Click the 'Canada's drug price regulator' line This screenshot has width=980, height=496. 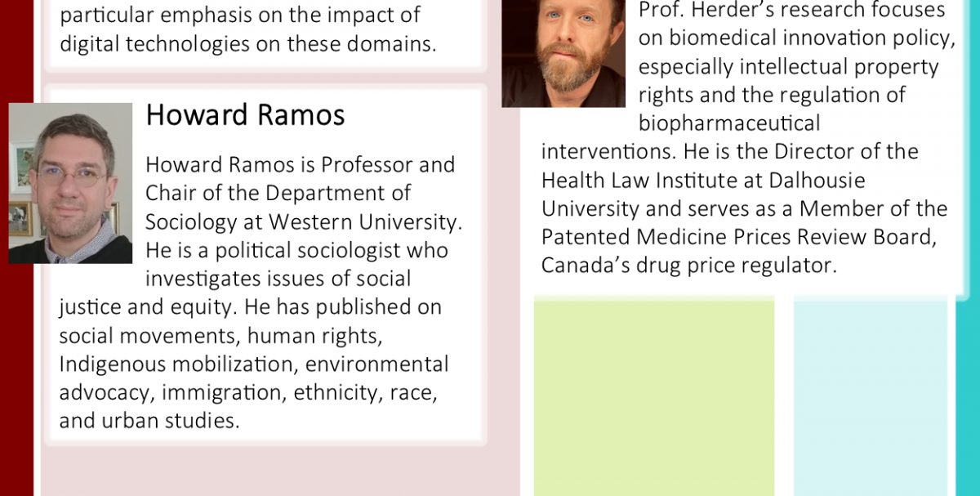tap(689, 266)
